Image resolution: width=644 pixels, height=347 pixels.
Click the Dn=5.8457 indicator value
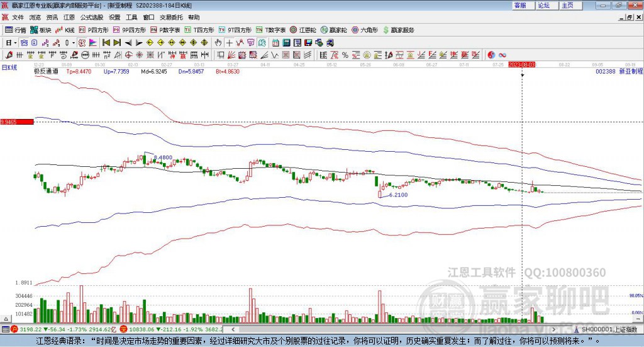point(191,72)
